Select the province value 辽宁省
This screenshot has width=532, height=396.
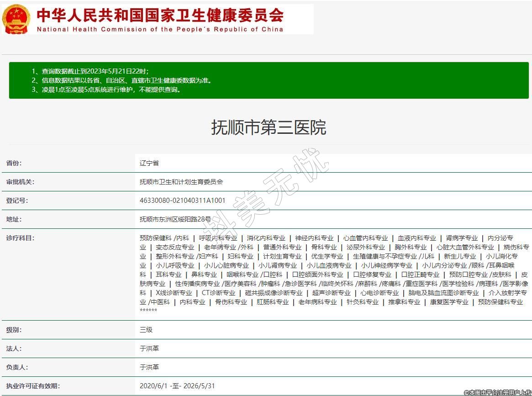[149, 163]
